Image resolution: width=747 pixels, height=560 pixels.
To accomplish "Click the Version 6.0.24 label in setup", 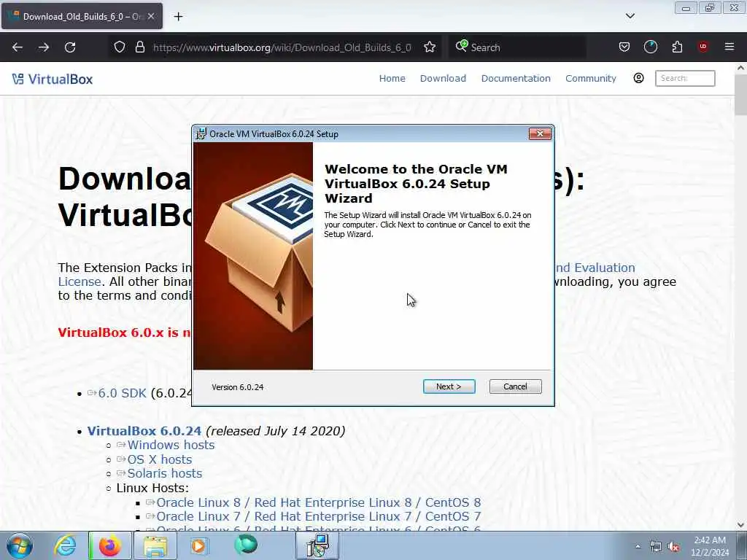I will pyautogui.click(x=238, y=387).
